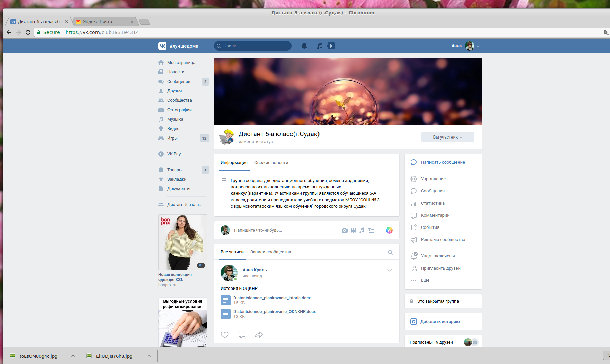
Task: Click the like heart icon under post
Action: tap(225, 335)
